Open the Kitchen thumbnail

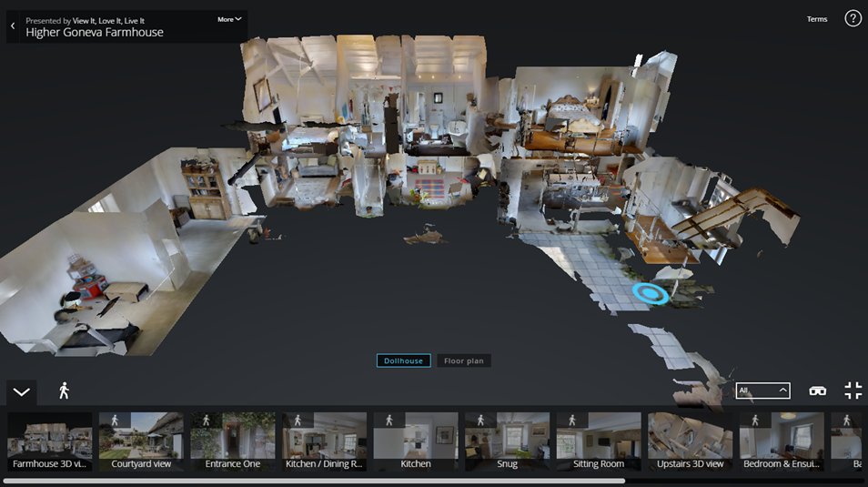[x=416, y=441]
